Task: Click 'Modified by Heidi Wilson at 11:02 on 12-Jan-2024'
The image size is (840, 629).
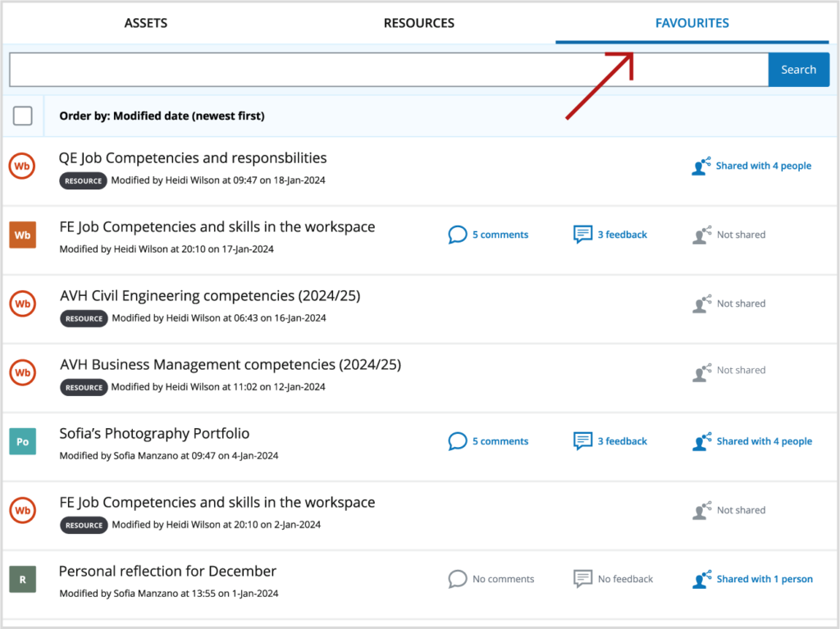Action: click(218, 387)
